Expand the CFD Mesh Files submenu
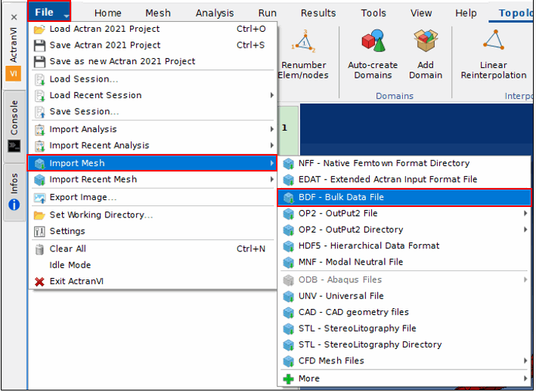The width and height of the screenshot is (536, 392). pyautogui.click(x=404, y=361)
